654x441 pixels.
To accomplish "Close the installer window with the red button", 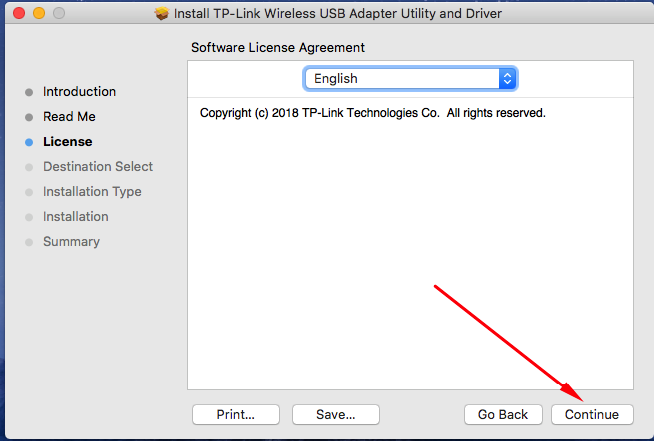I will (x=20, y=14).
